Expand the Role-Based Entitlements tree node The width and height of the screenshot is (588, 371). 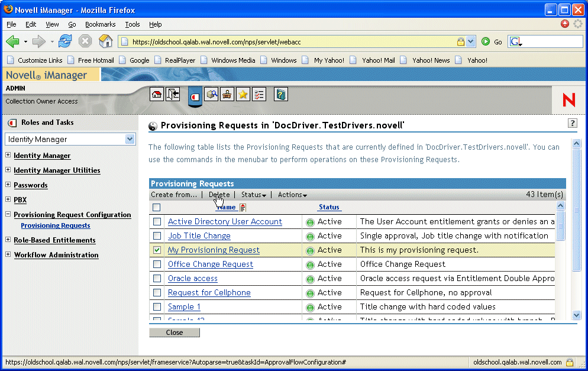tap(8, 239)
